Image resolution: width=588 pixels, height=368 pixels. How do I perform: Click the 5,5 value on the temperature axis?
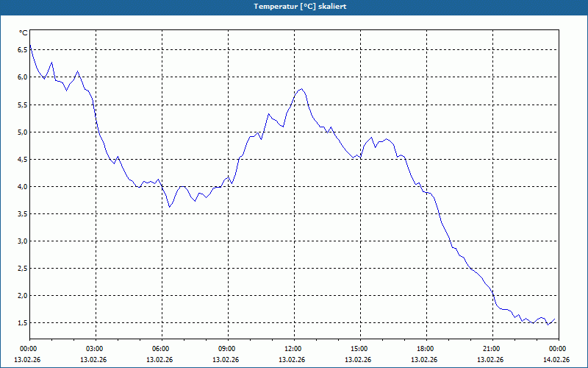click(x=23, y=105)
